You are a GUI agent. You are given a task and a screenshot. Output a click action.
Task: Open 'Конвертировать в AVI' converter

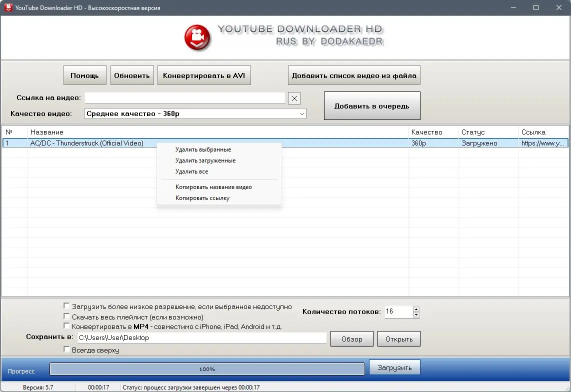[x=204, y=75]
